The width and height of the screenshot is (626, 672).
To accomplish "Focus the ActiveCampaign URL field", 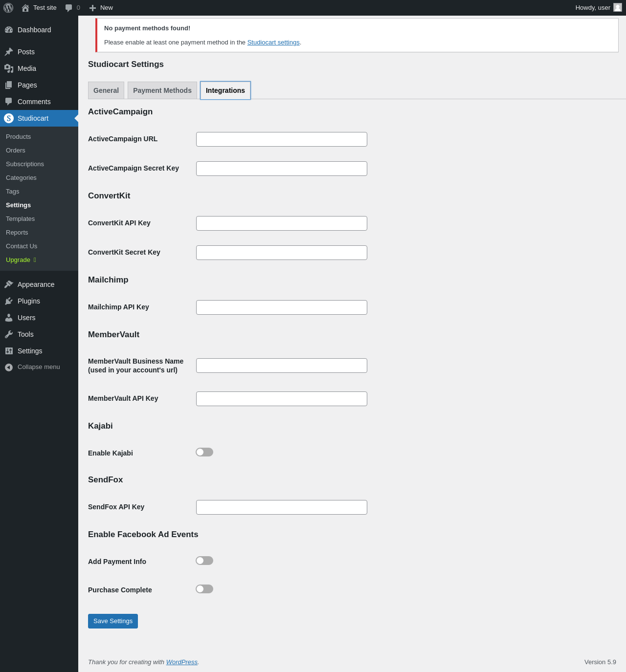I will (x=282, y=139).
